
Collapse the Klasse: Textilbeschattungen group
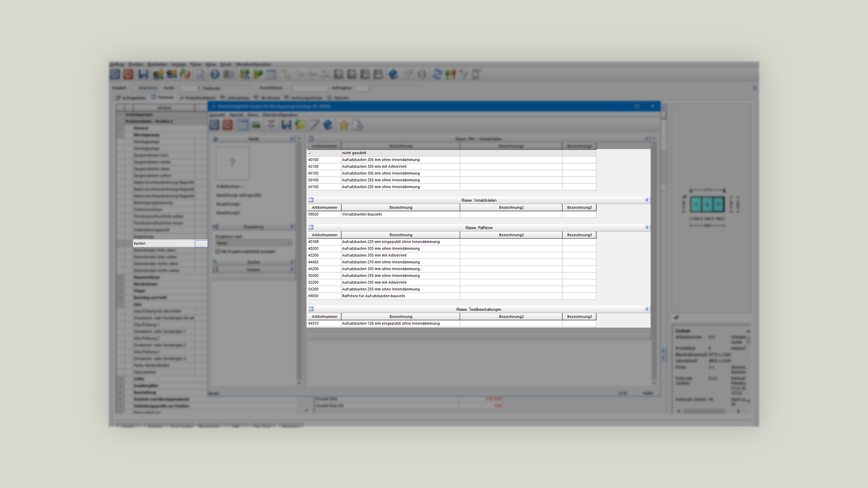pos(647,310)
